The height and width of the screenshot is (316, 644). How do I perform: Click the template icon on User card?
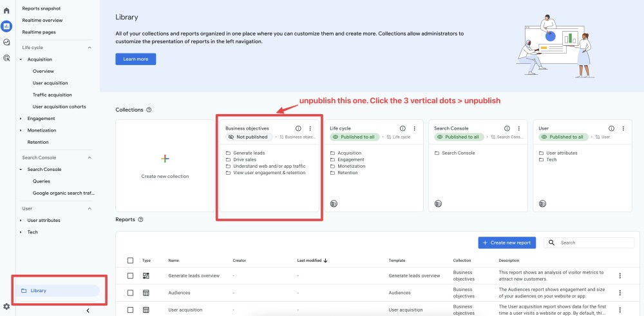[542, 203]
